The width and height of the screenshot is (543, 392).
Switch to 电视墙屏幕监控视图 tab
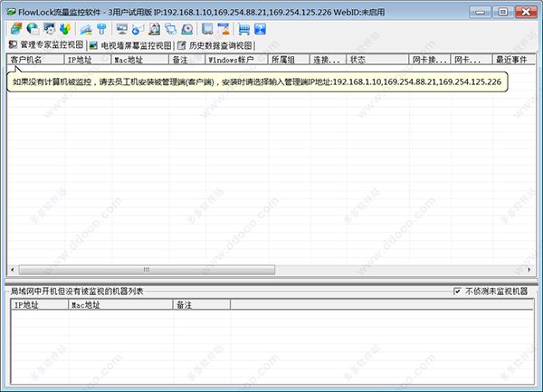coord(130,45)
